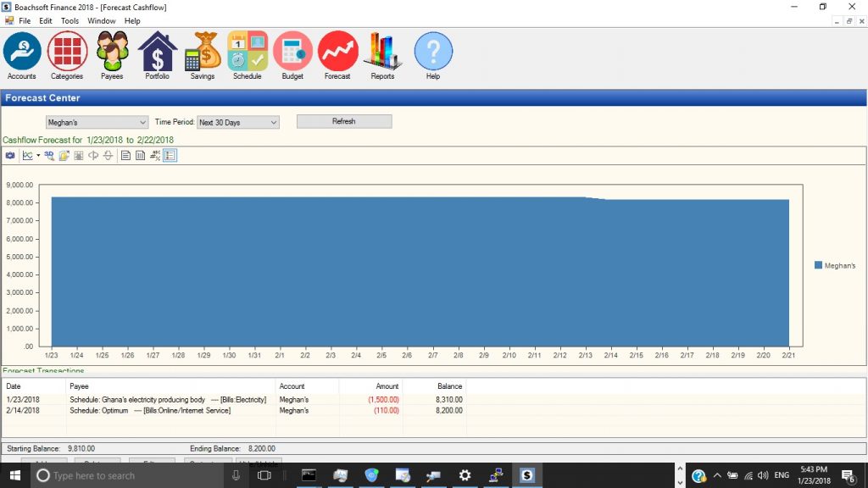Open the Savings money bag icon
Screen dimensions: 868x488
(203, 55)
